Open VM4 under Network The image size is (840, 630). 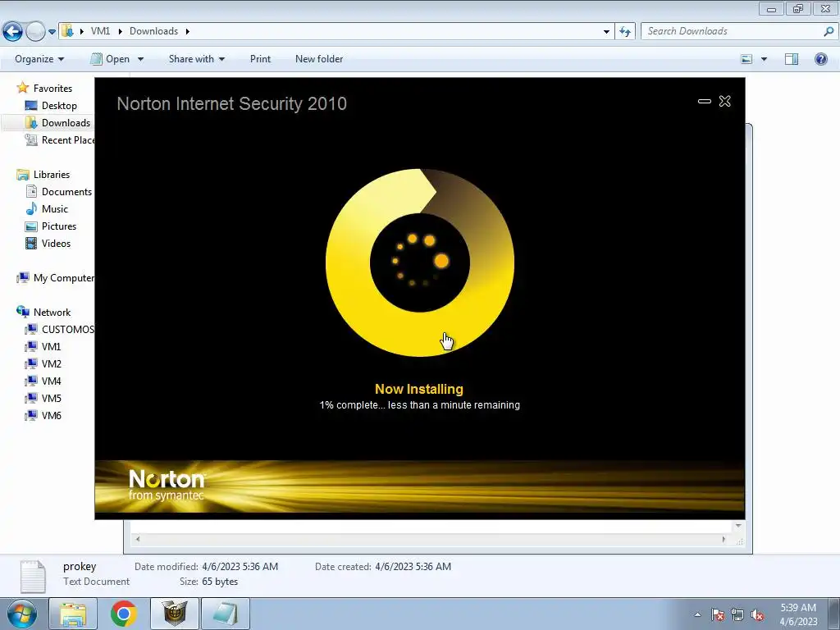[x=52, y=381]
